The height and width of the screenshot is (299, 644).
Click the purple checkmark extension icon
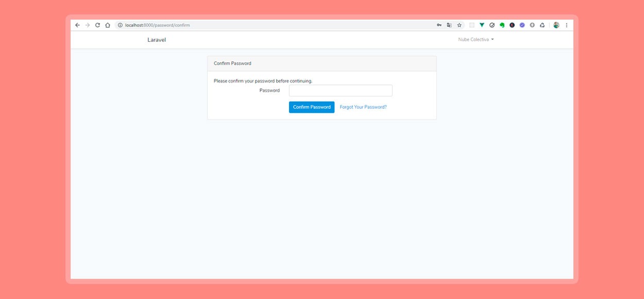[x=522, y=25]
